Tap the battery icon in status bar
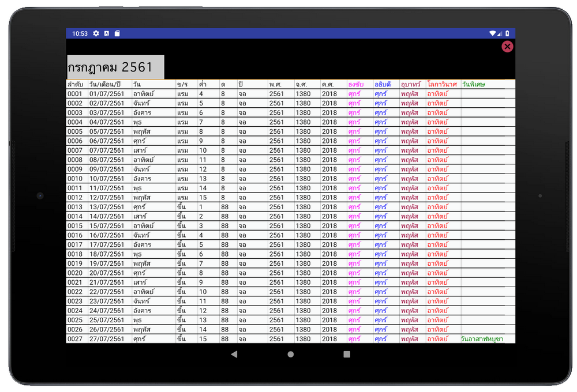The height and width of the screenshot is (392, 577). point(507,33)
